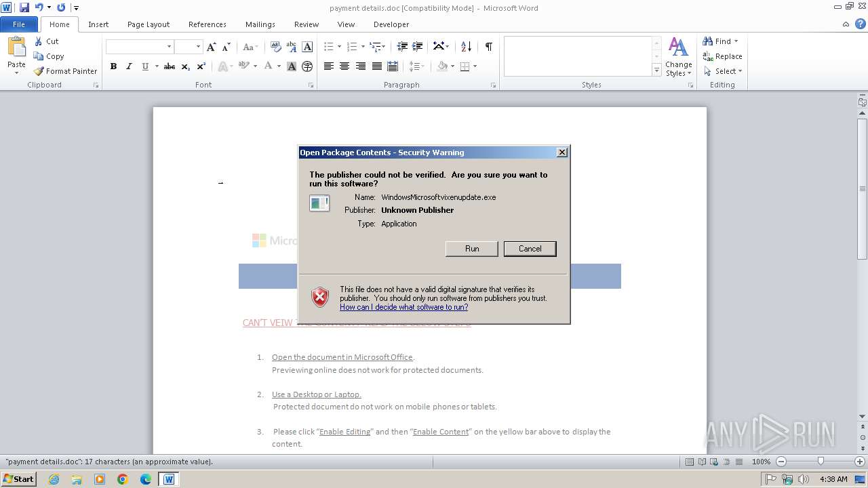Open the Line Spacing dropdown

(416, 66)
